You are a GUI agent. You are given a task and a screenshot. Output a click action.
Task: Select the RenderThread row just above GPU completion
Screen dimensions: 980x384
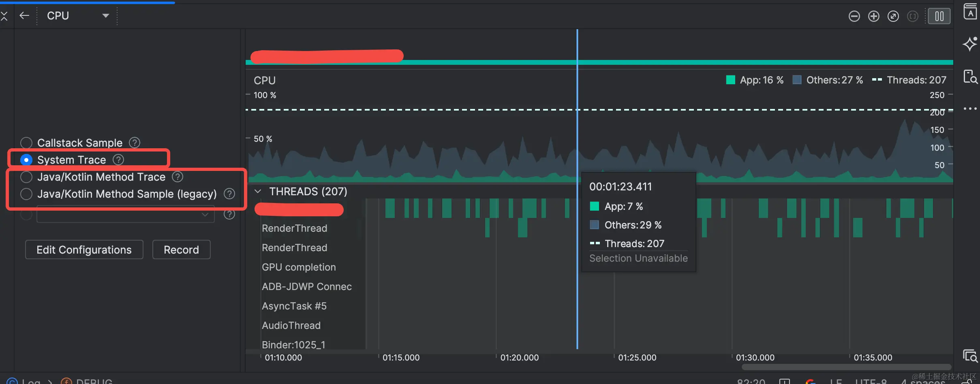coord(294,247)
